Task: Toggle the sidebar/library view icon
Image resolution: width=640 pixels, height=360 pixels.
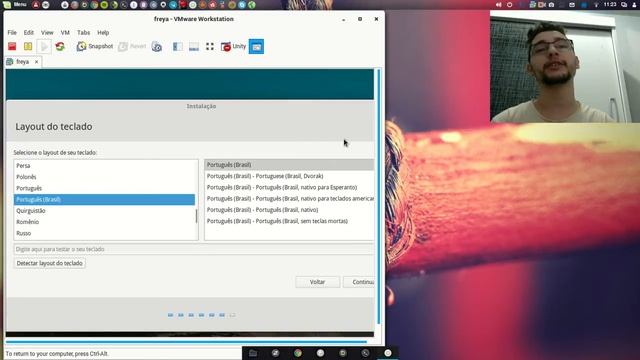Action: pyautogui.click(x=178, y=47)
